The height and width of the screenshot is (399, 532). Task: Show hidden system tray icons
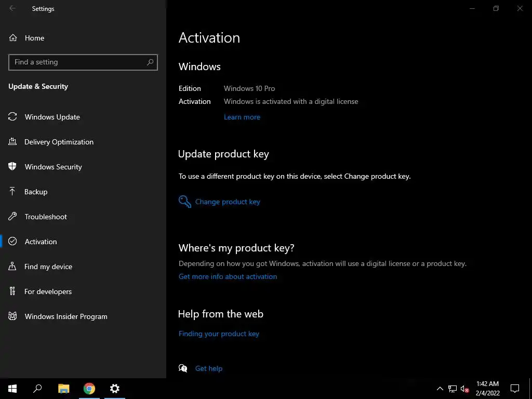(x=440, y=389)
